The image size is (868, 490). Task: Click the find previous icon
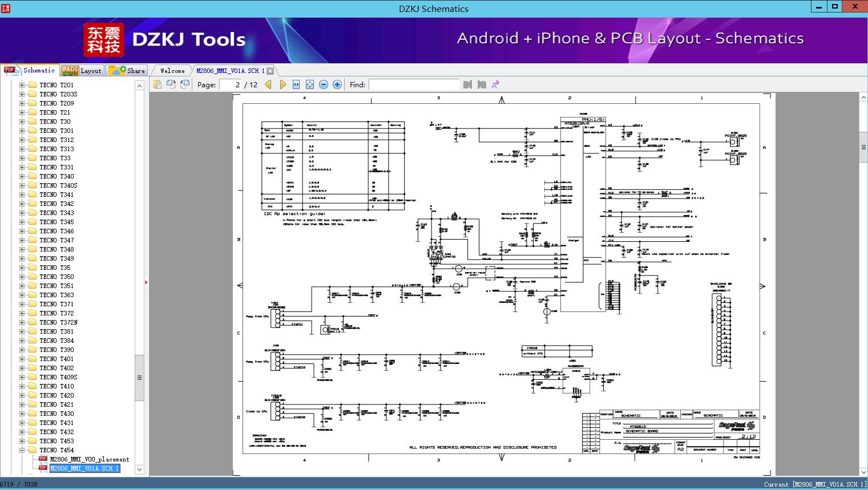tap(468, 84)
